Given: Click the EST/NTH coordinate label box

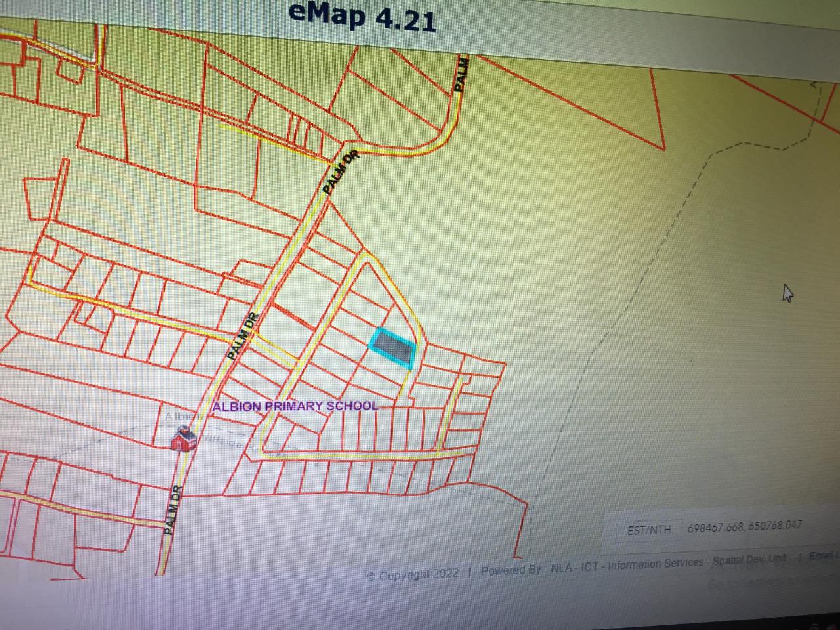Looking at the screenshot, I should [x=649, y=530].
